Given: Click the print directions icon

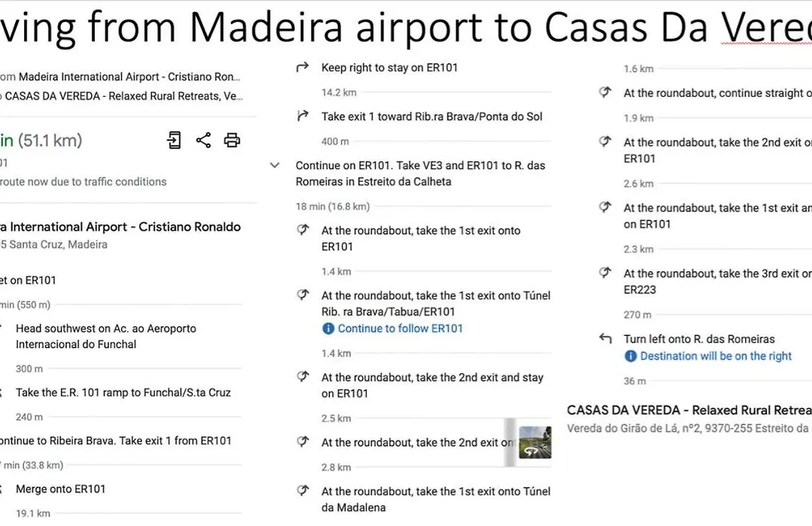Looking at the screenshot, I should 232,141.
